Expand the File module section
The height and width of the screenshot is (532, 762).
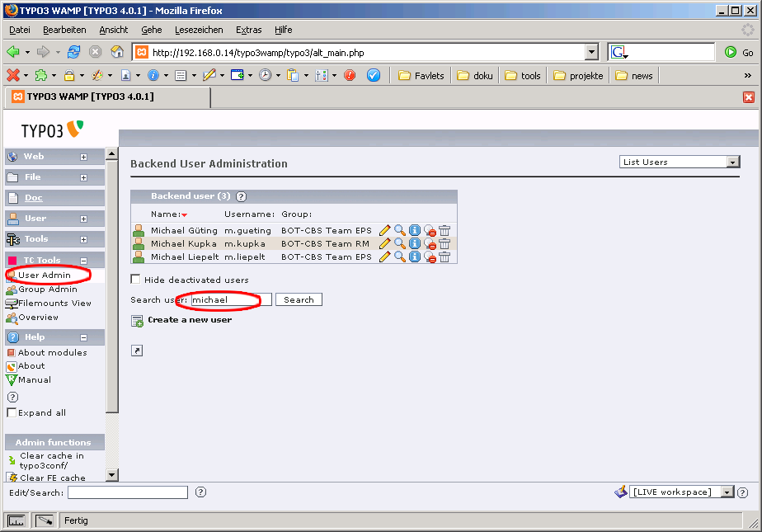(x=83, y=178)
